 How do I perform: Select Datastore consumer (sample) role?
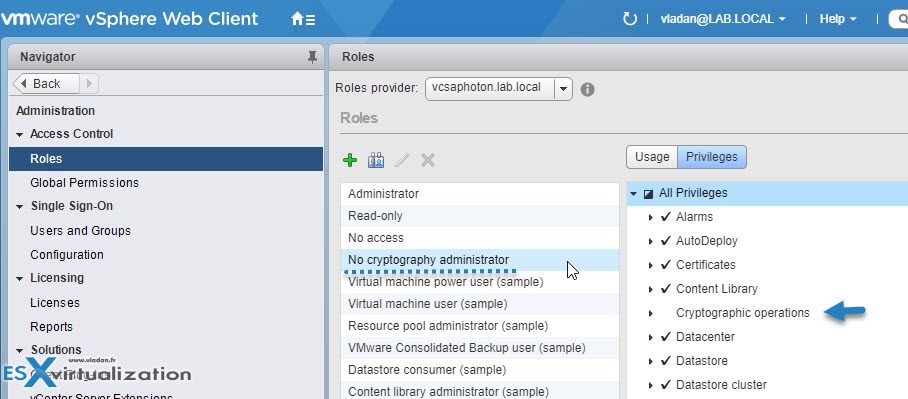click(x=480, y=369)
